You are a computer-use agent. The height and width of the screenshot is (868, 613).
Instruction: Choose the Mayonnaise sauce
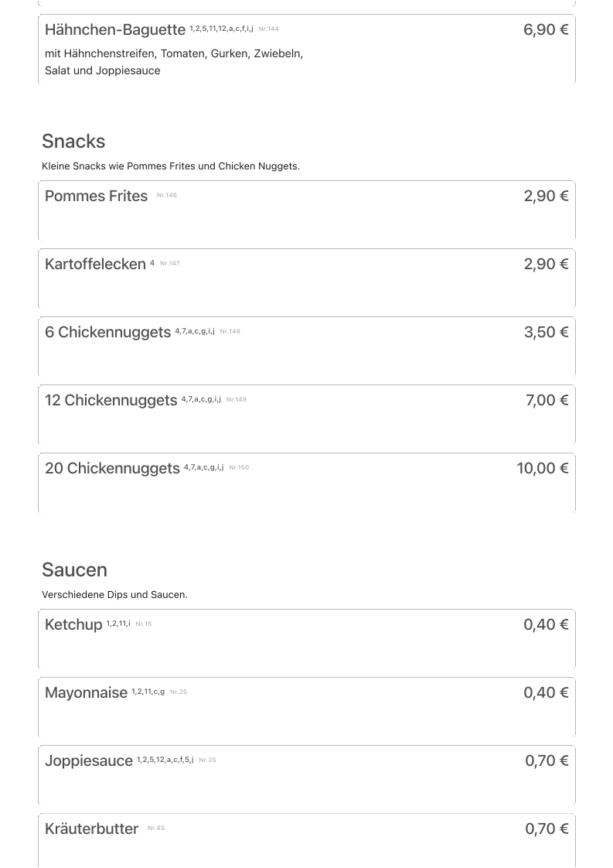86,693
